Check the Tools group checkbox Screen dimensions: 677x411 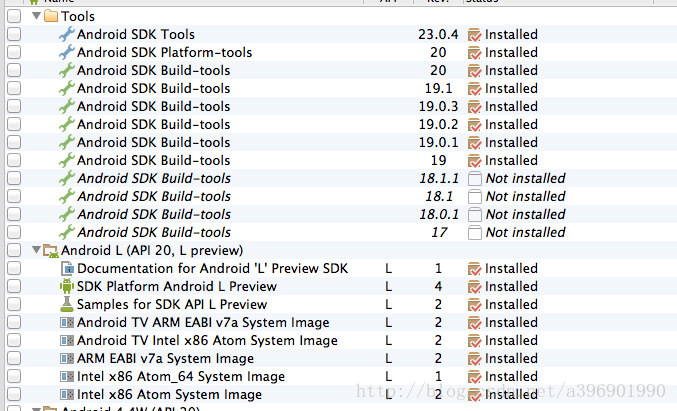click(14, 16)
